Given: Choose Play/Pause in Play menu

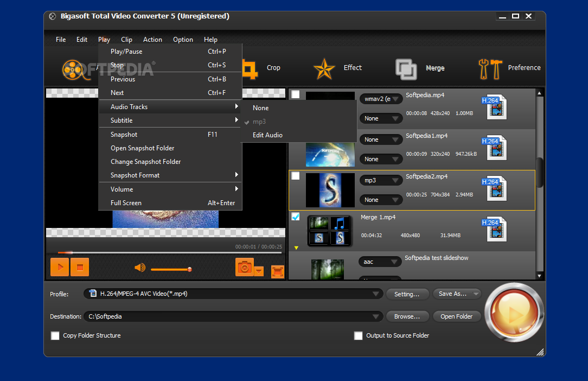Looking at the screenshot, I should click(170, 52).
